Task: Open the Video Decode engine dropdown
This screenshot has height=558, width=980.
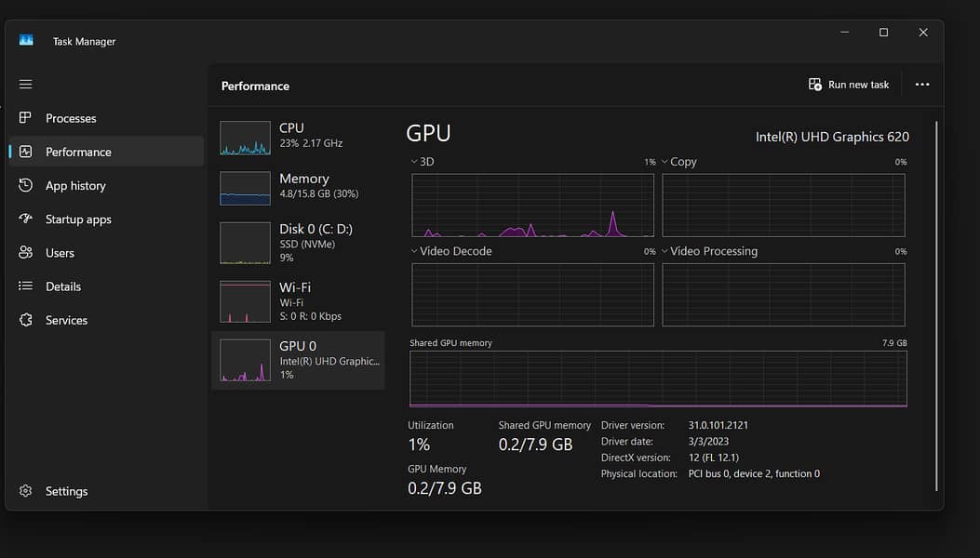Action: (415, 251)
